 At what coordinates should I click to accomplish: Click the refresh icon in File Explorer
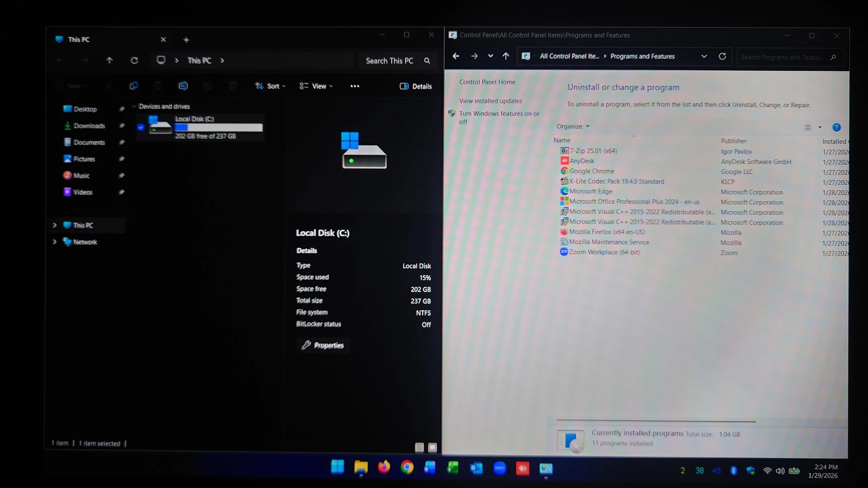tap(134, 61)
